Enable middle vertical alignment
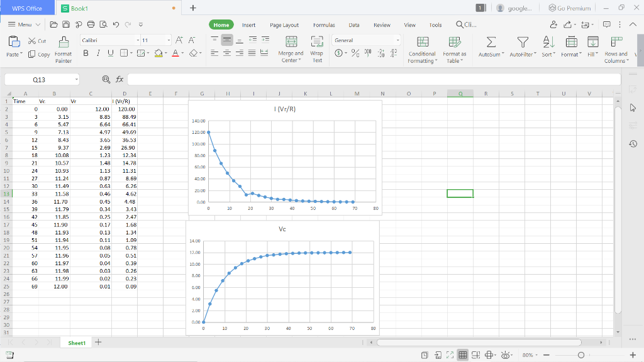644x362 pixels. click(226, 40)
